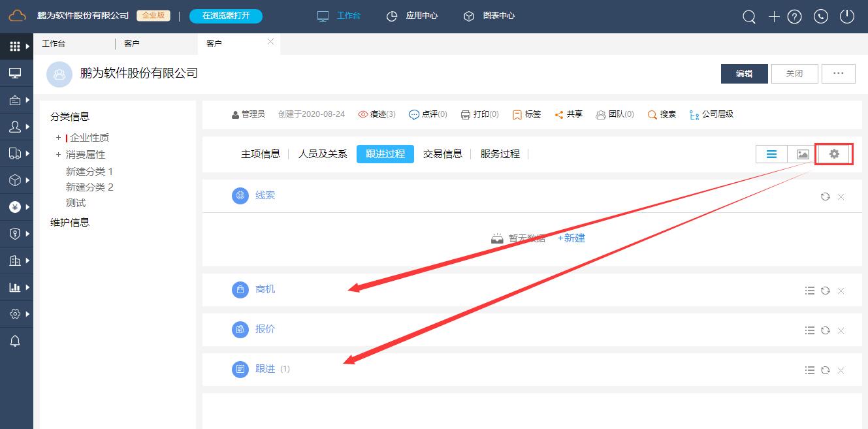
Task: Open the settings gear in the view switcher
Action: [834, 154]
